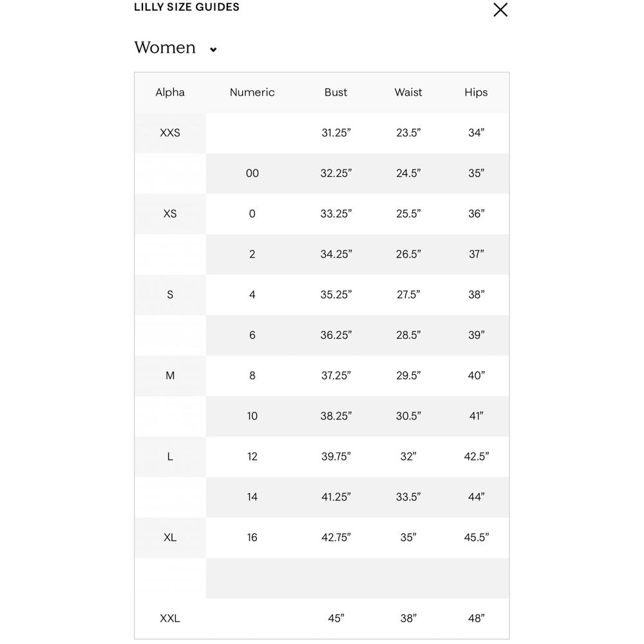This screenshot has width=644, height=644.
Task: Select the M alpha size cell
Action: tap(170, 375)
